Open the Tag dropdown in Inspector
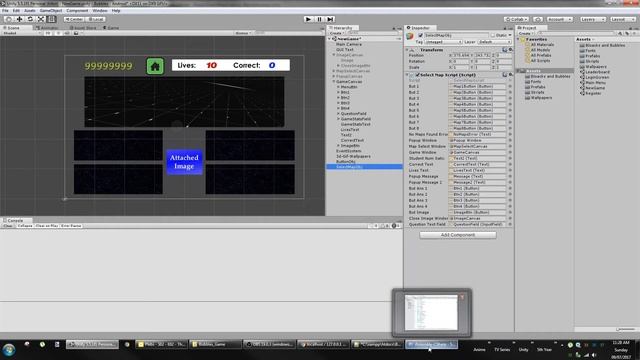 point(443,42)
